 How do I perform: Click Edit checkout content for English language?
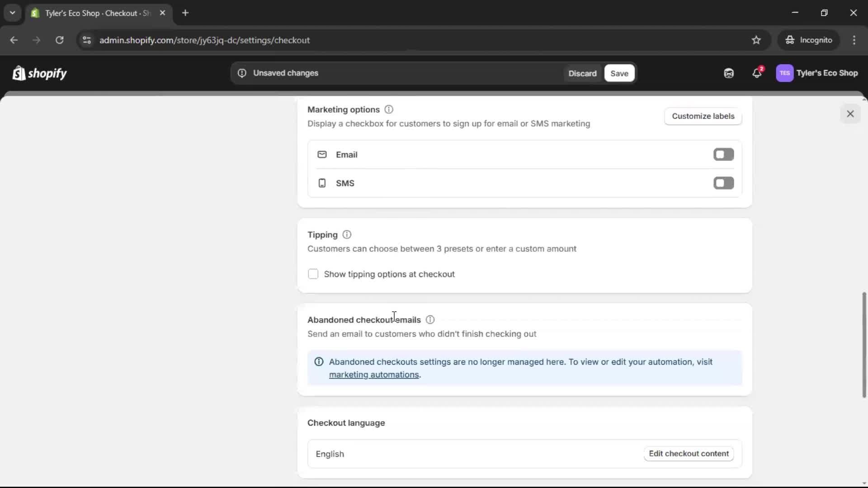[688, 454]
